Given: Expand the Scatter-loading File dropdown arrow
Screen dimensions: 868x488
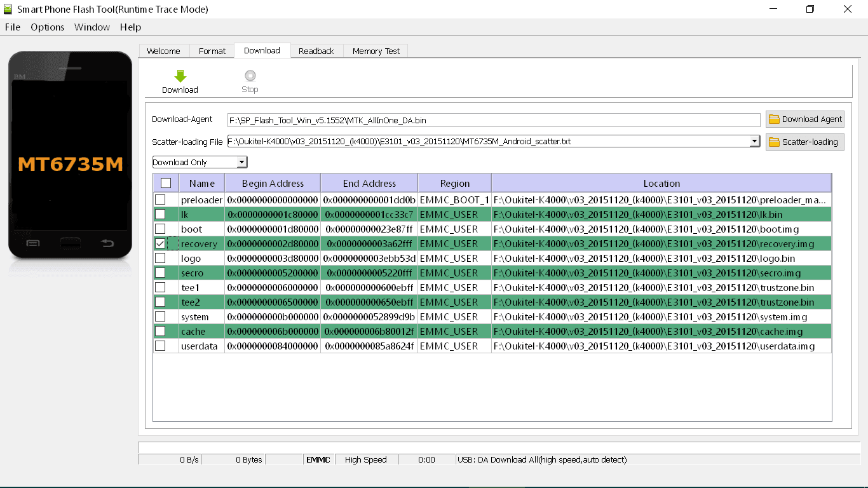Looking at the screenshot, I should 754,141.
